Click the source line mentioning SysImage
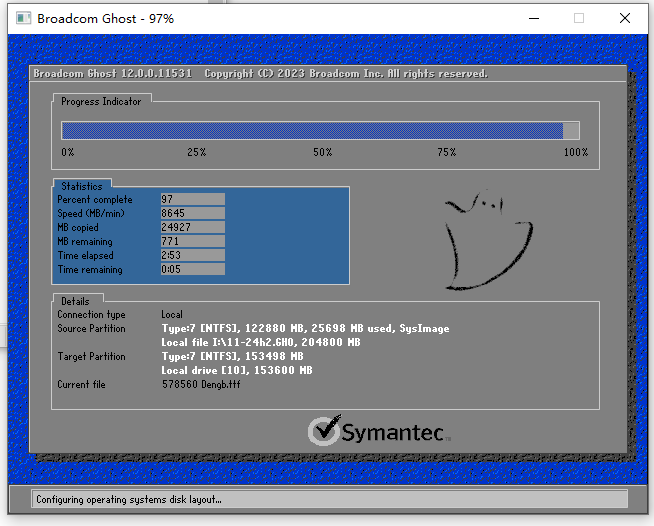Screen dimensions: 654x526 pyautogui.click(x=305, y=328)
